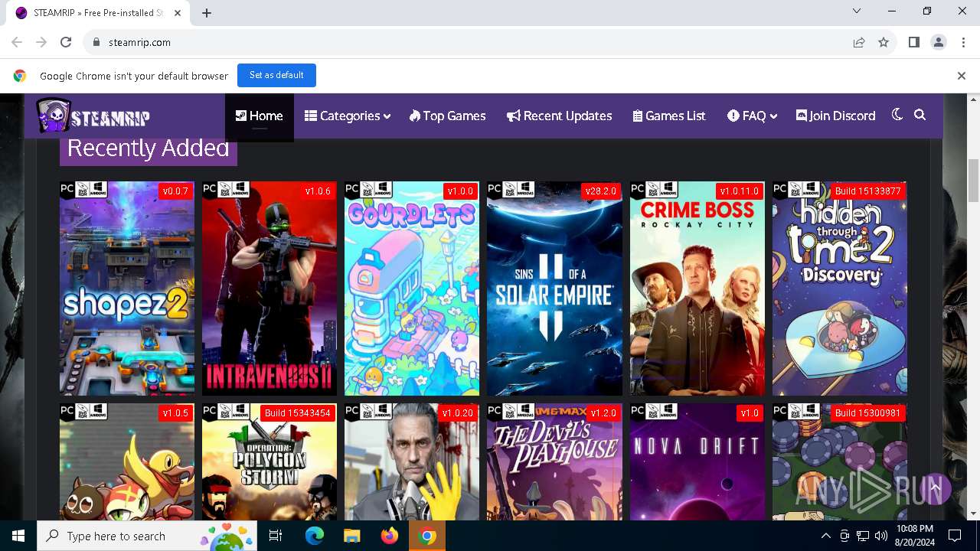Open Chrome three-dot menu
This screenshot has height=551, width=980.
962,42
